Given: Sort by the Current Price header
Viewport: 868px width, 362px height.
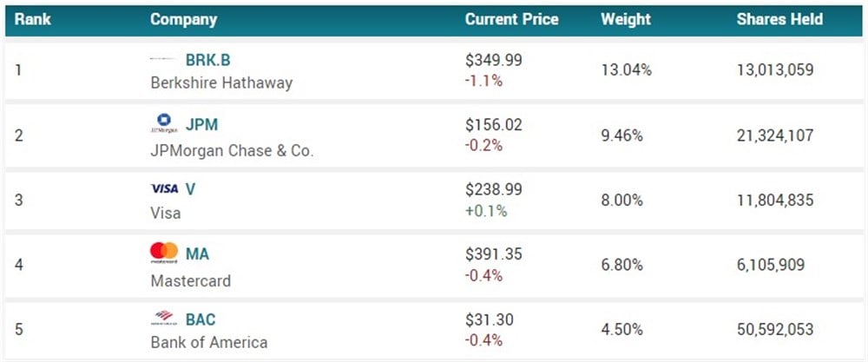Looking at the screenshot, I should pos(511,19).
